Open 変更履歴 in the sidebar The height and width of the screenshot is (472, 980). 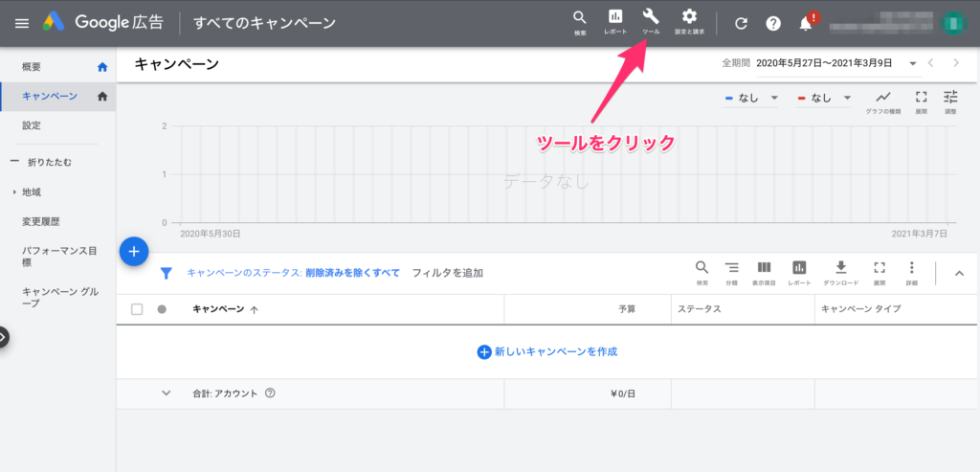[40, 222]
